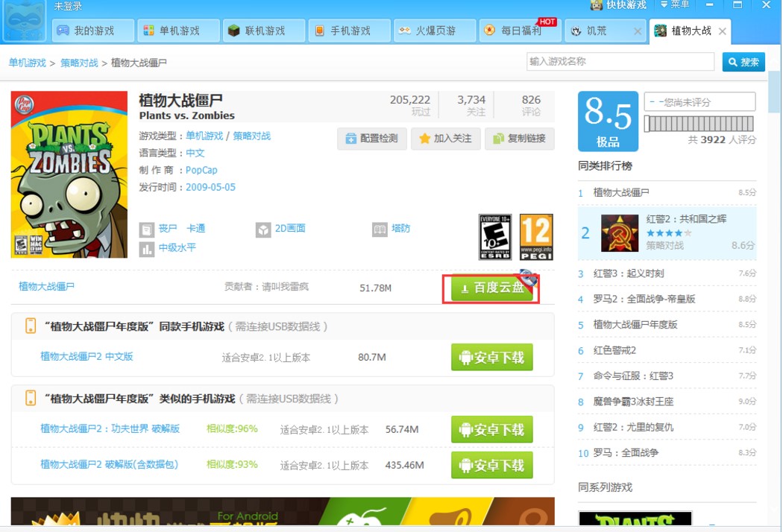Click the 加入关注 star button
Image resolution: width=783 pixels, height=532 pixels.
[x=446, y=139]
